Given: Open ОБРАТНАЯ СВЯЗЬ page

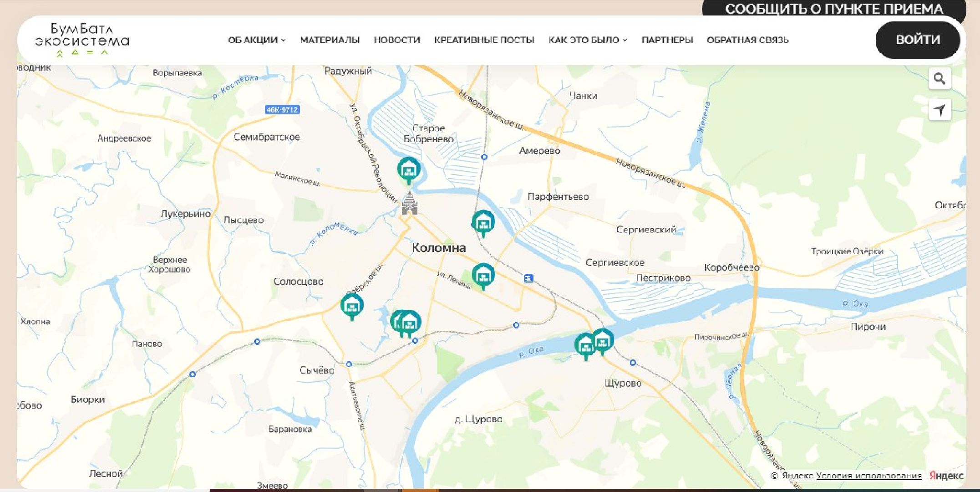Looking at the screenshot, I should click(747, 40).
